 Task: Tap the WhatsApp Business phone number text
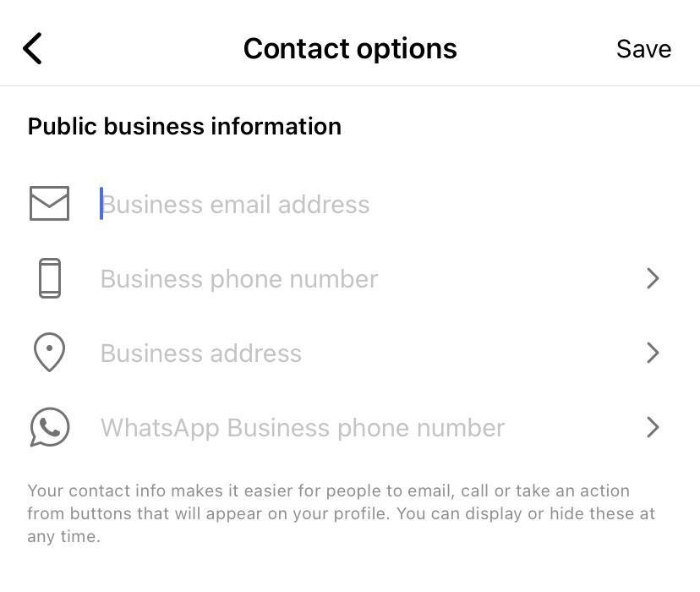pyautogui.click(x=303, y=428)
